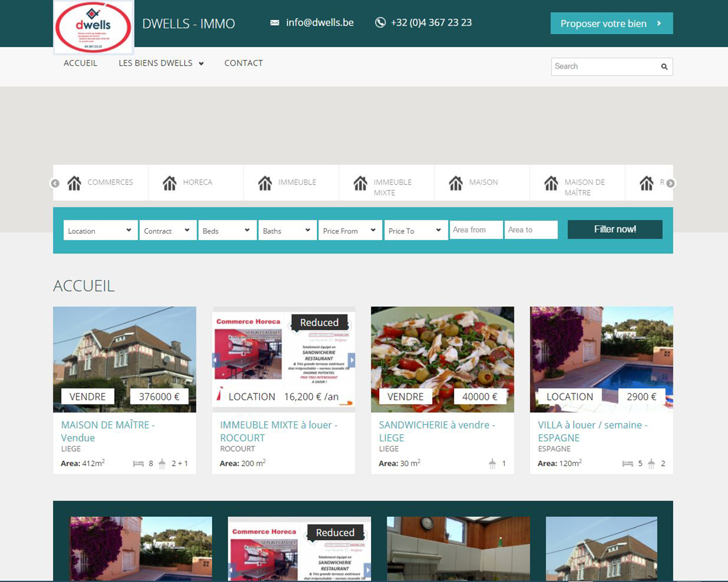Click Proposer votre bien button

click(612, 23)
